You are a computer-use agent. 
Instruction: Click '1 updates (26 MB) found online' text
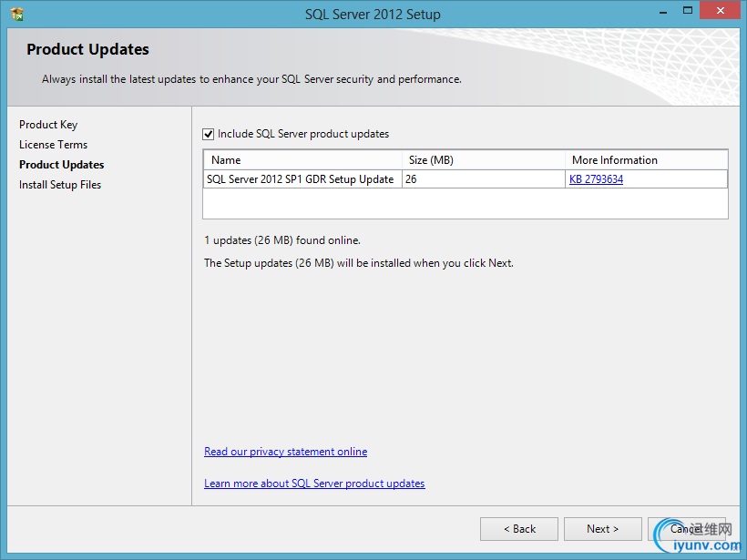(x=282, y=240)
